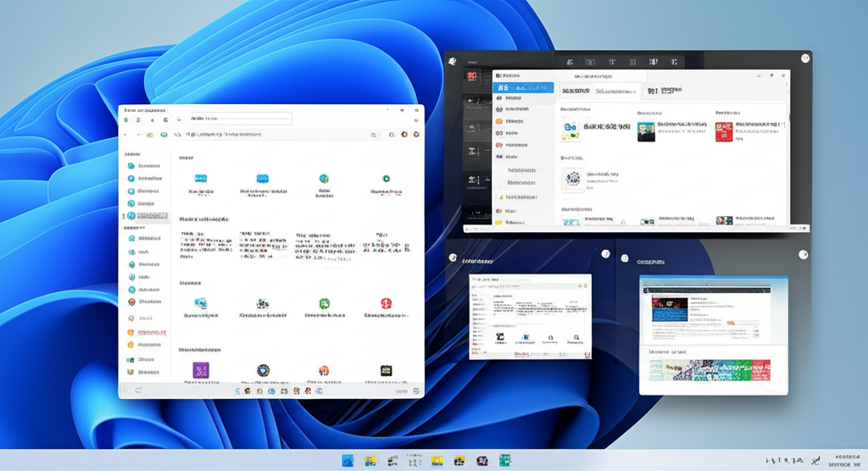This screenshot has width=868, height=471.
Task: Open the teal app icon on taskbar
Action: click(504, 460)
